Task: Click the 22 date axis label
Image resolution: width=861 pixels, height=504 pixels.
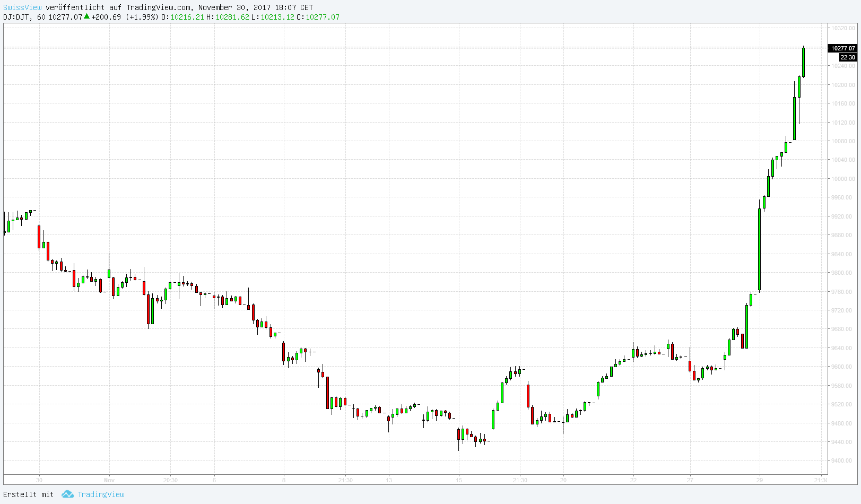Action: coord(633,480)
